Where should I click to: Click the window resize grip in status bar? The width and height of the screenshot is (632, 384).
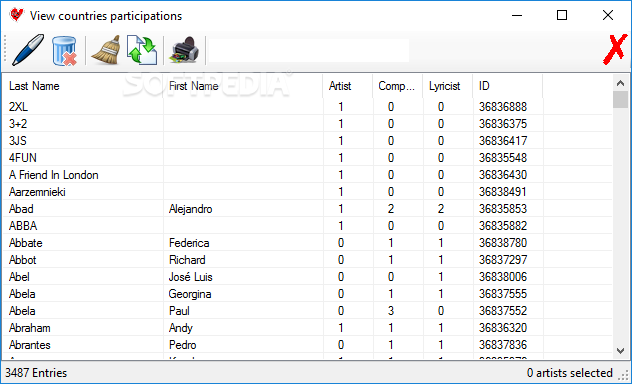click(x=624, y=375)
